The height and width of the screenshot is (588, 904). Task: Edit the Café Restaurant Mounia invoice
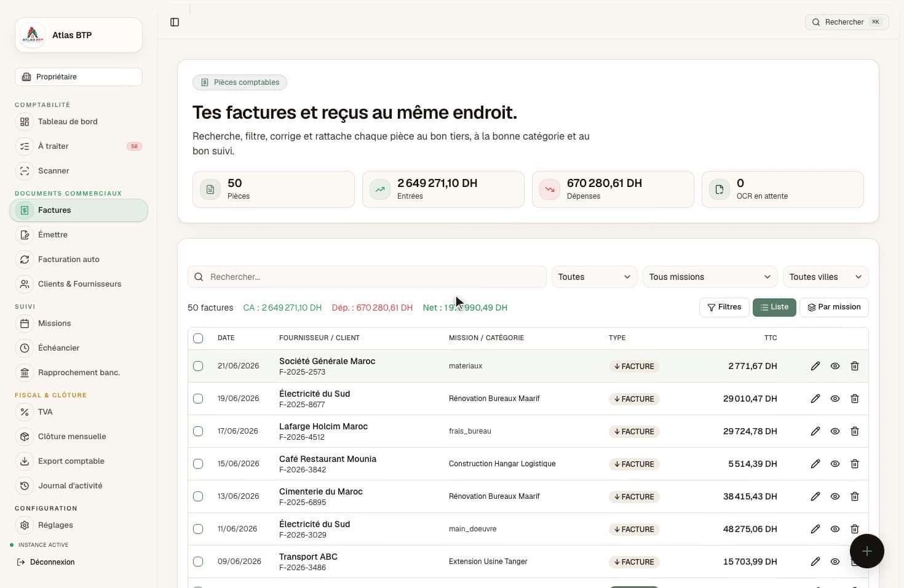(x=815, y=464)
